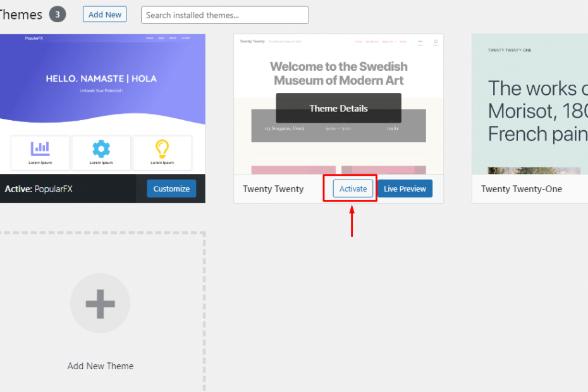Click the Add New button at the top
This screenshot has width=588, height=392.
pos(104,14)
